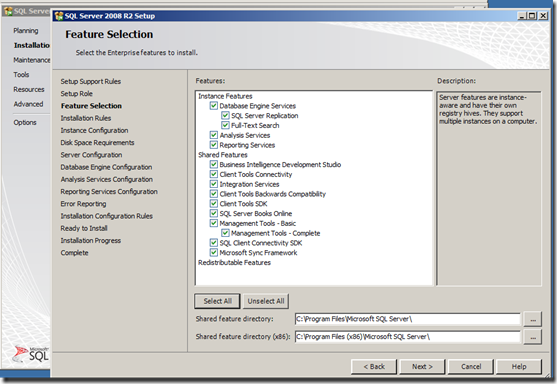Toggle Reporting Services checkbox

[x=213, y=145]
